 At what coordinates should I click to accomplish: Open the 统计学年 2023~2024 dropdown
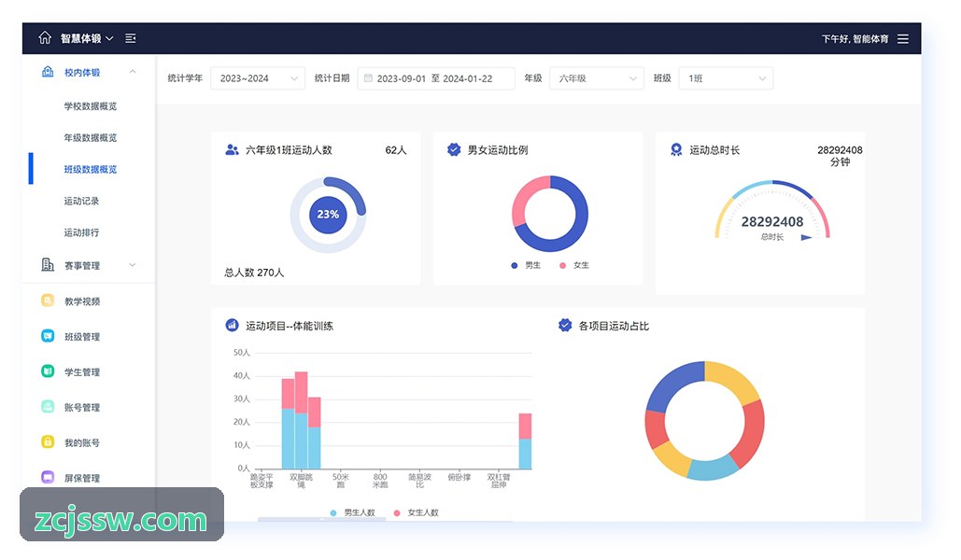(x=258, y=78)
